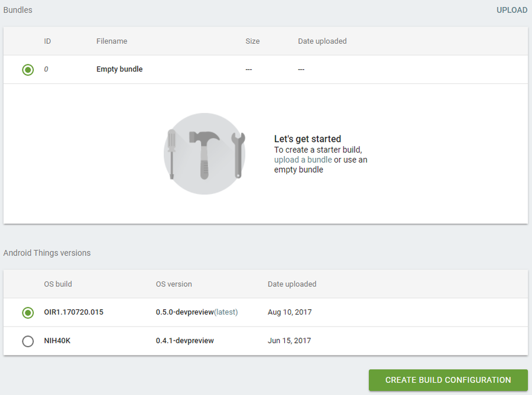
Task: Click the Let's get started heading
Action: [307, 139]
